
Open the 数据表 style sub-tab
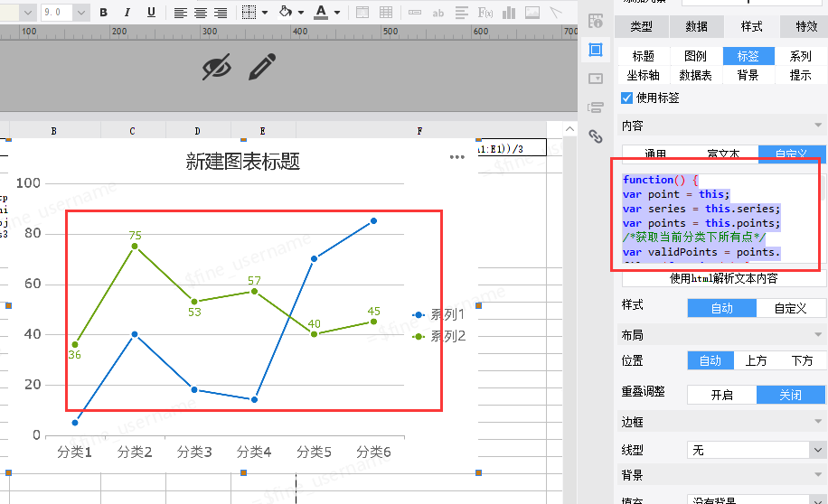pos(695,76)
